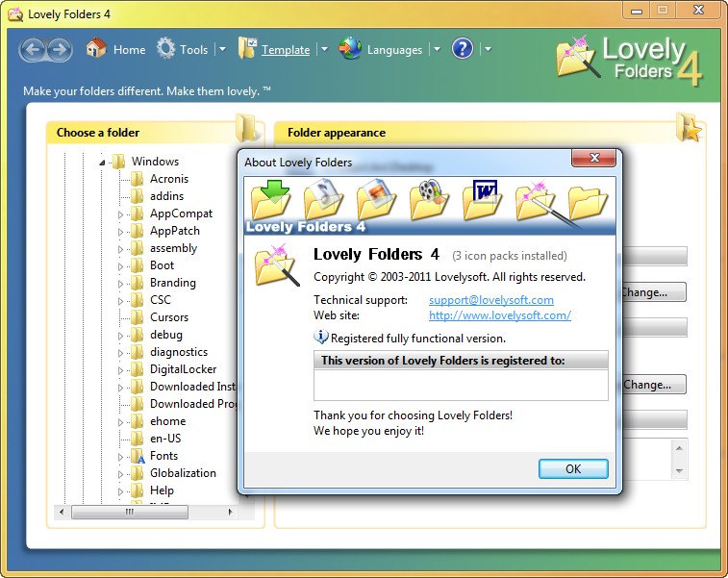The height and width of the screenshot is (578, 728).
Task: Select the diagnostics folder in tree
Action: pos(179,352)
